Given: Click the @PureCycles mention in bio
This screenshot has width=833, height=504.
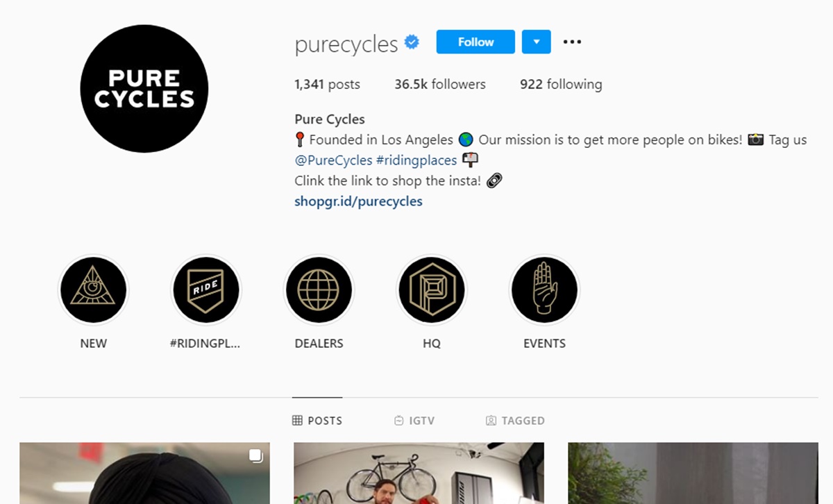Looking at the screenshot, I should (333, 160).
